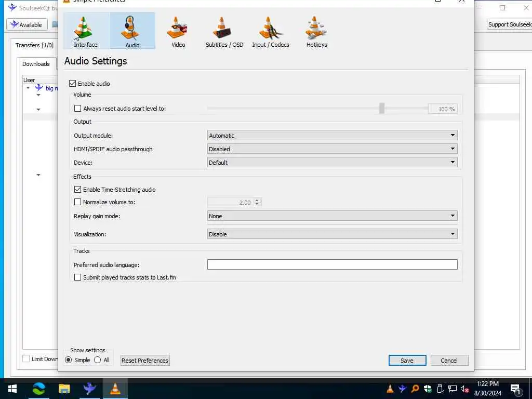Click Reset Preferences button

(x=145, y=361)
